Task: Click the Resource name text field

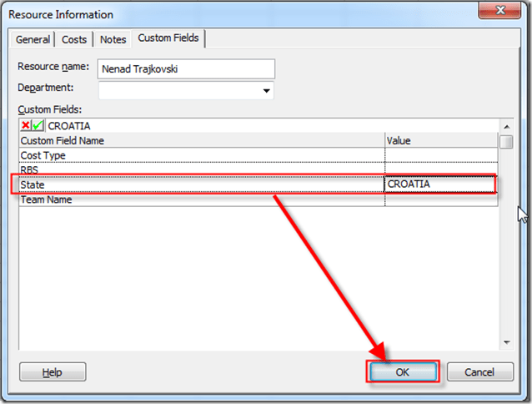Action: click(x=186, y=69)
